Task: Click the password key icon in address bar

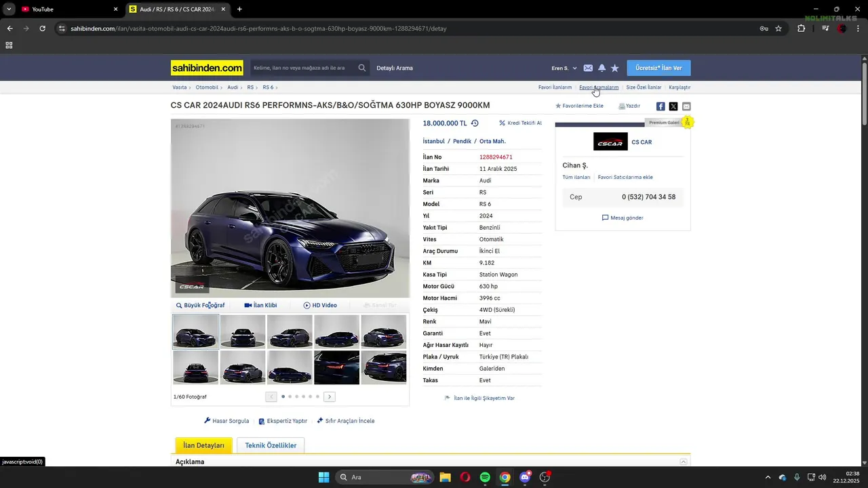Action: [x=764, y=28]
